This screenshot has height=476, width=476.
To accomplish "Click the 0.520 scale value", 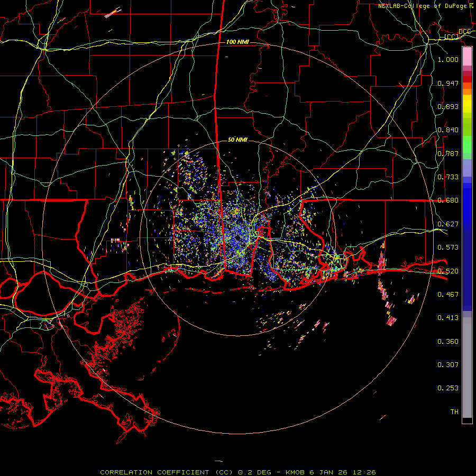I will click(448, 271).
